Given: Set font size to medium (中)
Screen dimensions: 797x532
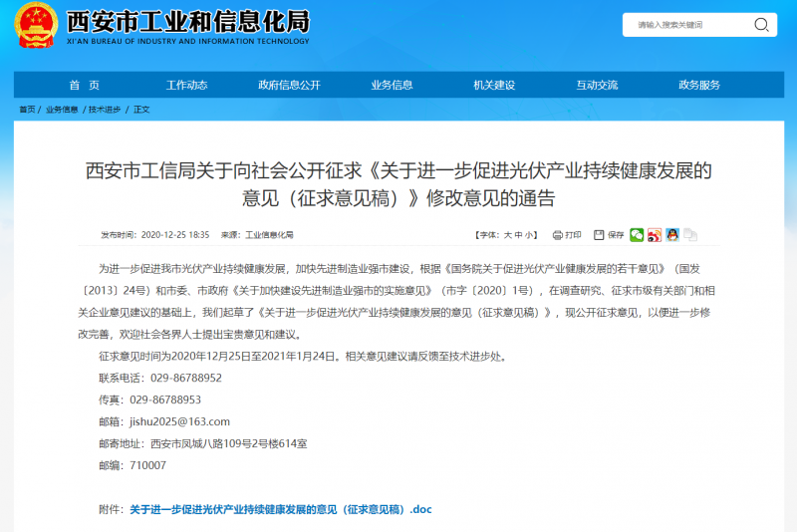Looking at the screenshot, I should click(x=519, y=235).
